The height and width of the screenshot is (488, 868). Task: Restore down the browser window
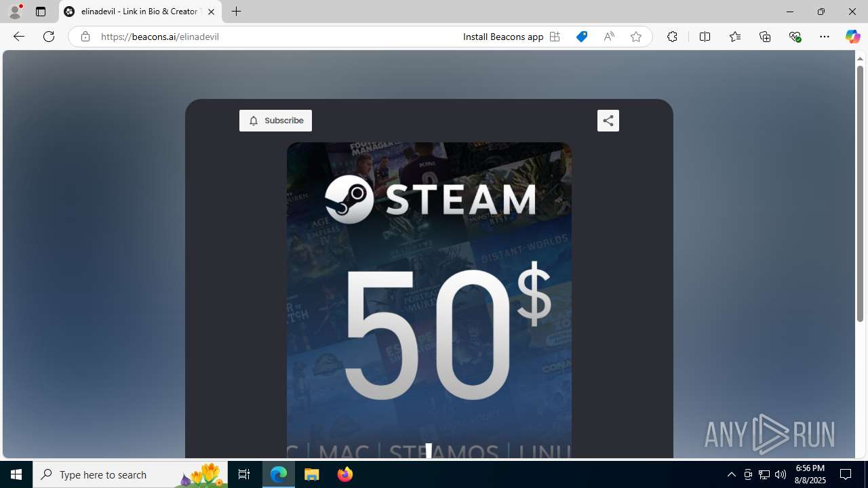click(821, 12)
